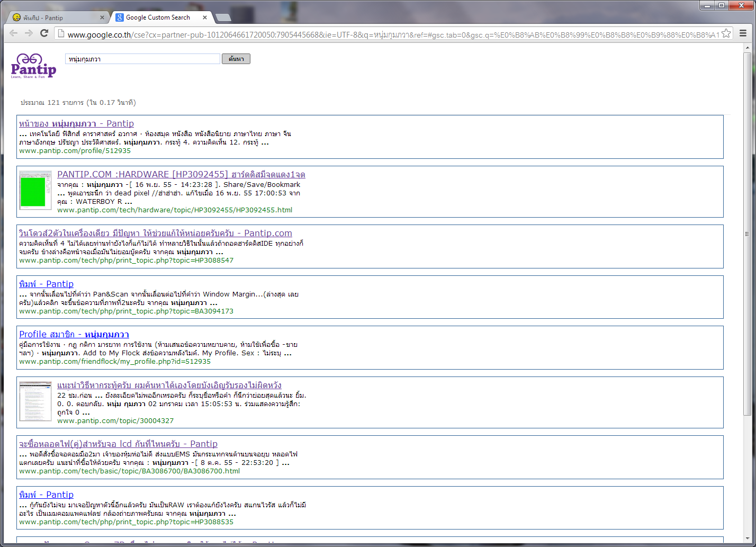Click URL ending HP3092455.html
This screenshot has height=547, width=756.
(175, 210)
